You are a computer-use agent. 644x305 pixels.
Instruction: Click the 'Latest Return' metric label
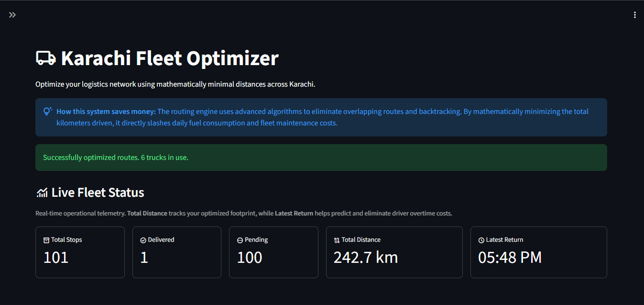(504, 240)
